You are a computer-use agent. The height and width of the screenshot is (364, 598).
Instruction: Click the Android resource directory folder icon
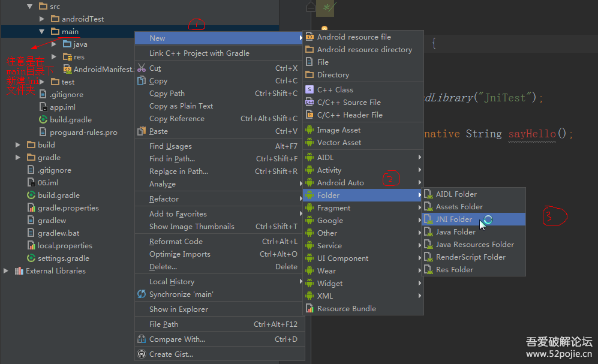point(309,49)
